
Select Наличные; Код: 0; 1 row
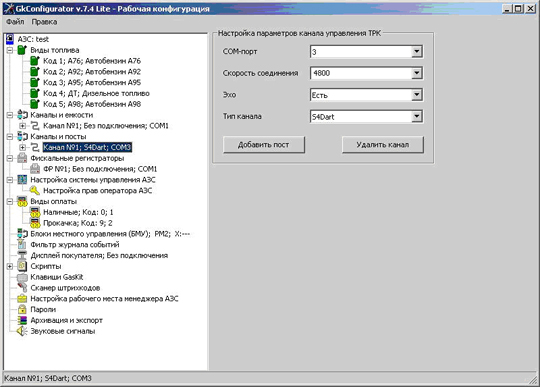pos(78,212)
